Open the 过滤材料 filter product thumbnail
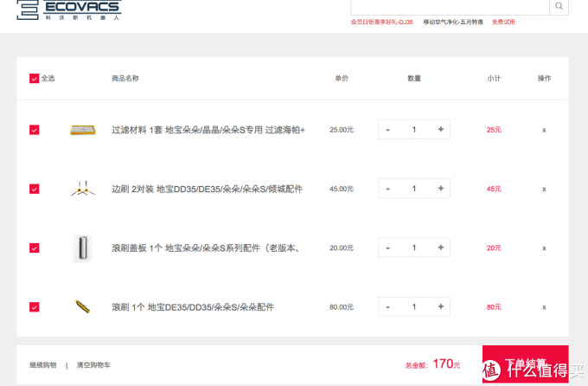This screenshot has width=588, height=386. click(83, 130)
